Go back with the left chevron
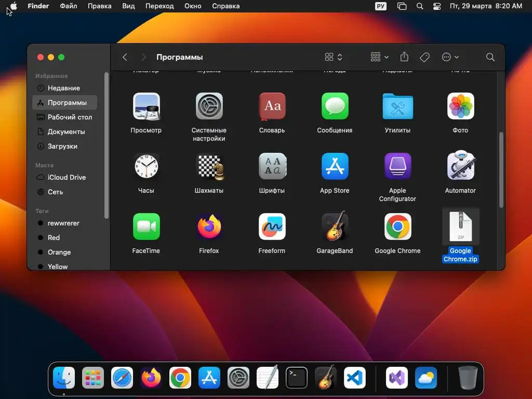532x399 pixels. (125, 57)
